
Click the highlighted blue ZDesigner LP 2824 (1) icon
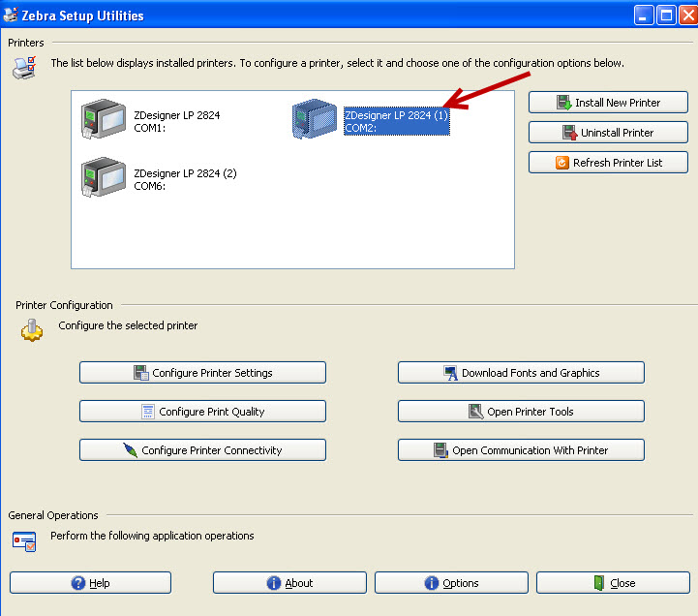315,120
